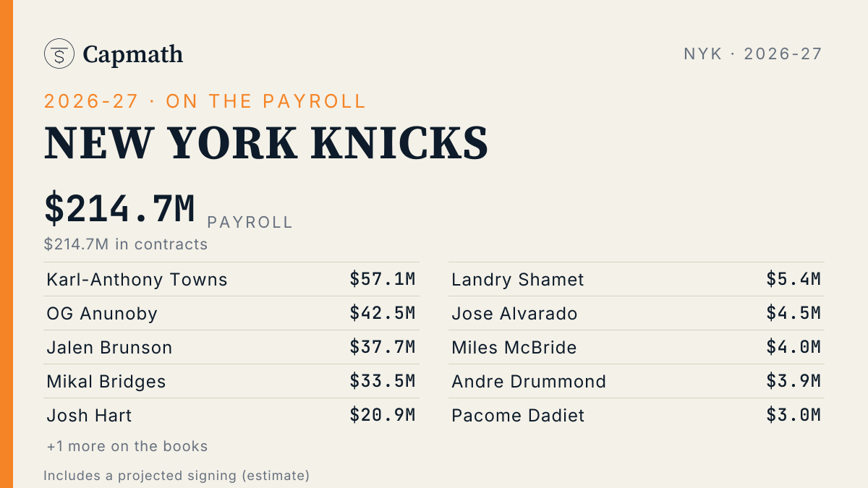
Task: Open Andre Drummond's contract entry
Action: point(637,381)
